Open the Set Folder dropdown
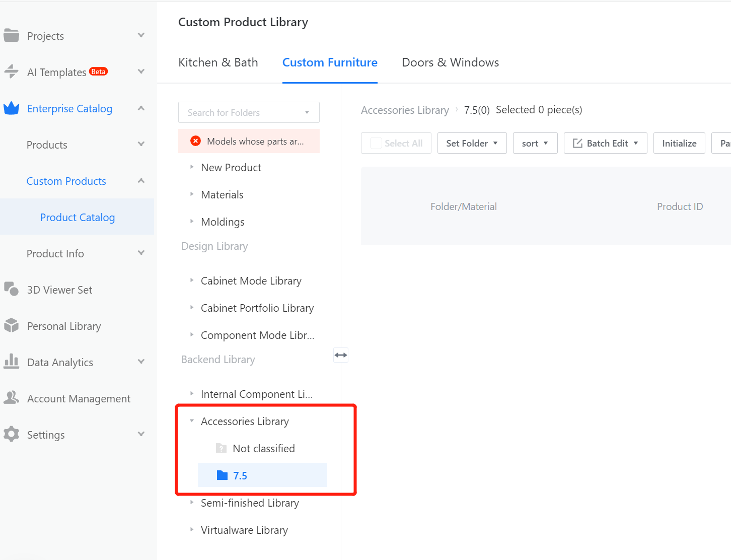The image size is (731, 560). pos(472,144)
